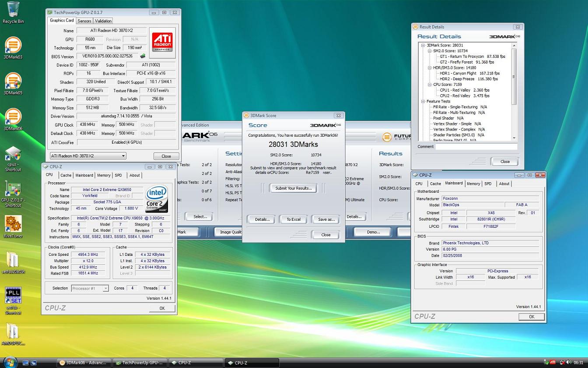The image size is (588, 368).
Task: Click OK in CPU-Z motherboard window
Action: (x=532, y=316)
